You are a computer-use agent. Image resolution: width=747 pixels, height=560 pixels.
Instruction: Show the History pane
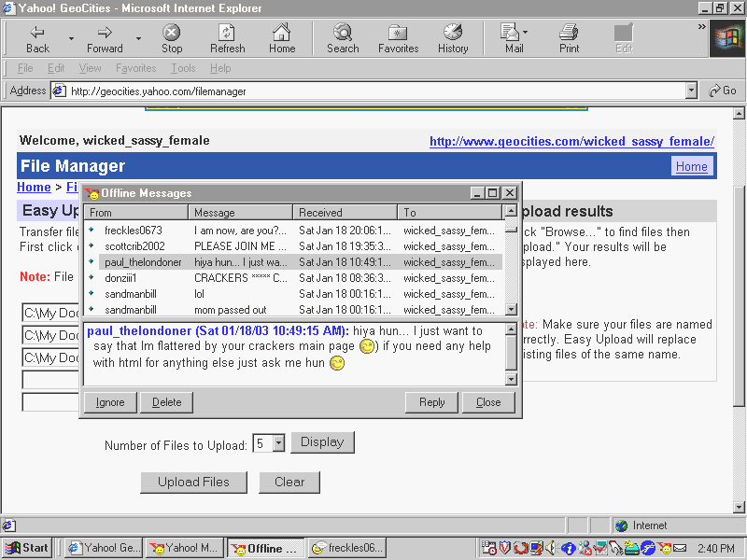coord(453,39)
